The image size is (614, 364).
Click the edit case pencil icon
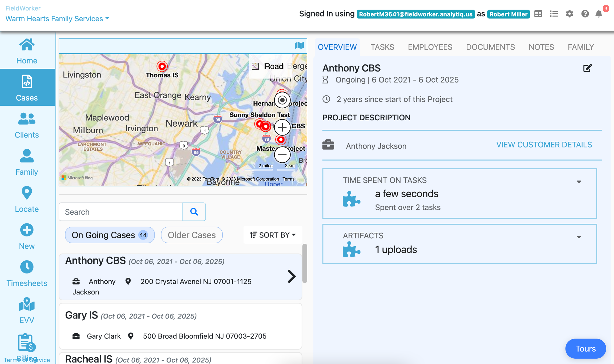[x=587, y=68]
